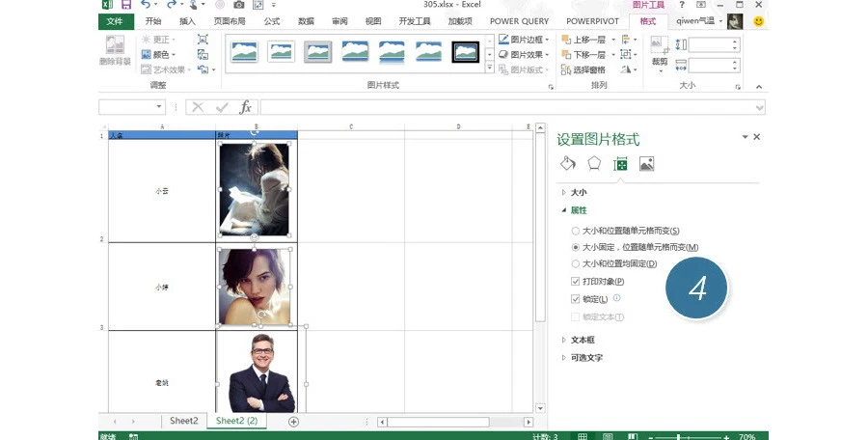Select 大小和位置均固定 radio option
Image resolution: width=868 pixels, height=440 pixels.
point(575,263)
